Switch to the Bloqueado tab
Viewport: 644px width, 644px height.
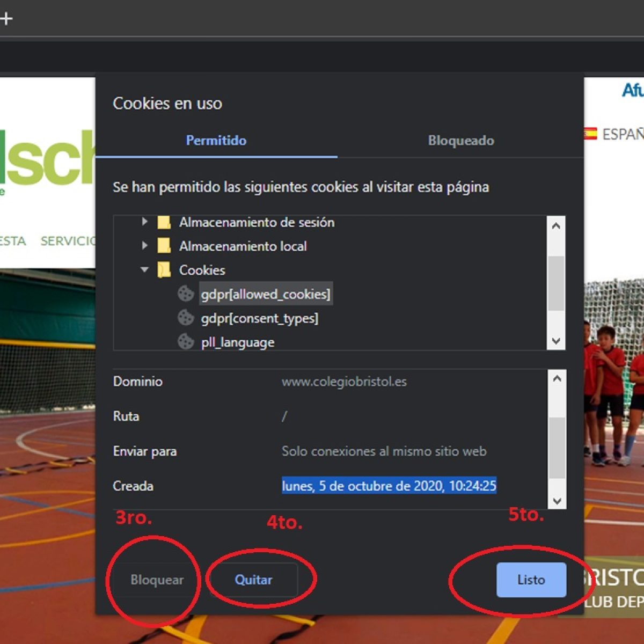point(460,141)
